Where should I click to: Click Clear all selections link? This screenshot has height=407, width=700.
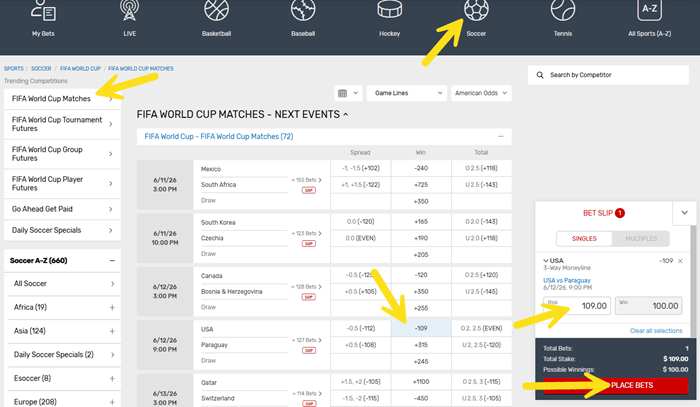click(x=656, y=331)
